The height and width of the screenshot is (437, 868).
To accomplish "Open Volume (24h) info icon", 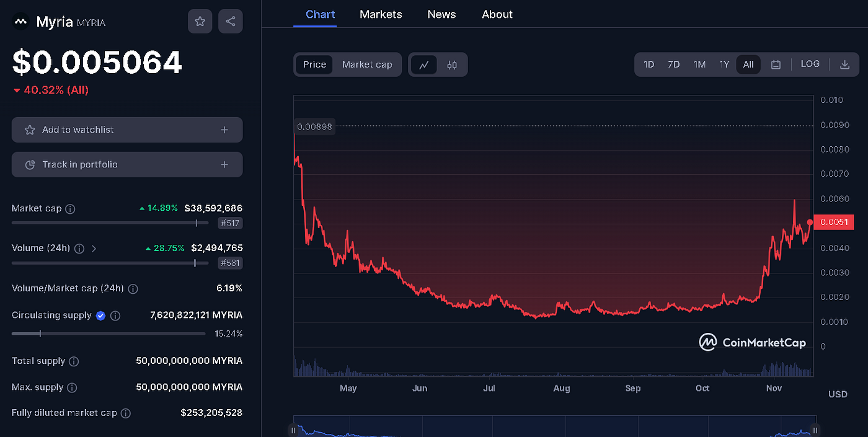I will 79,249.
